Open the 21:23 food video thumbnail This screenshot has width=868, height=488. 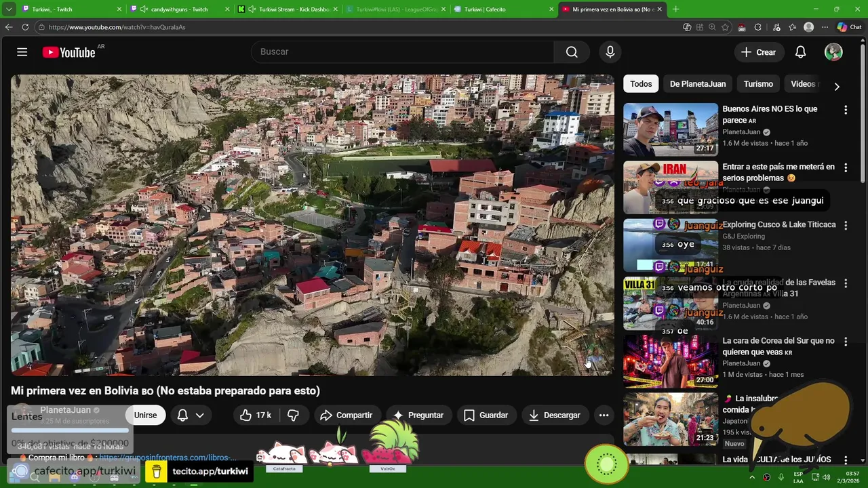click(671, 420)
